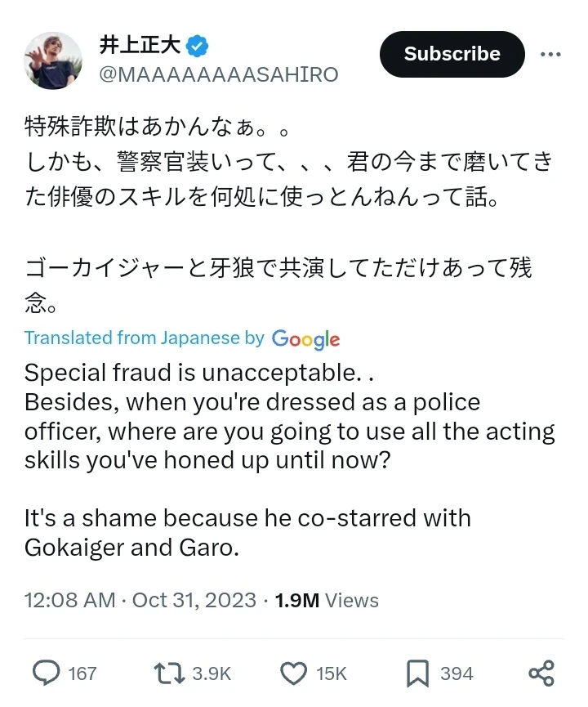Expand sharing options from the share icon
This screenshot has height=707, width=588.
click(x=541, y=673)
